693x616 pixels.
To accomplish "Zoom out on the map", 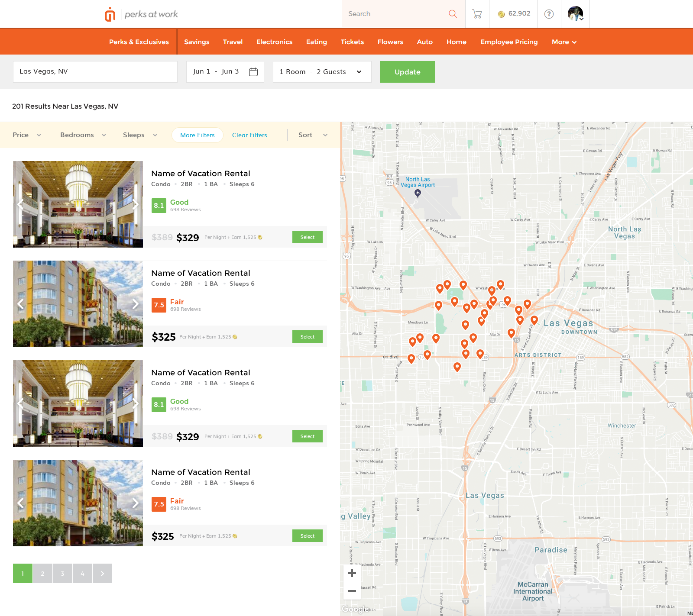I will coord(352,591).
